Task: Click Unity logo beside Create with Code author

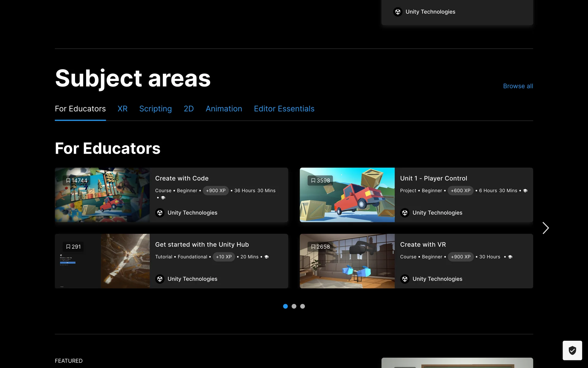Action: coord(160,213)
